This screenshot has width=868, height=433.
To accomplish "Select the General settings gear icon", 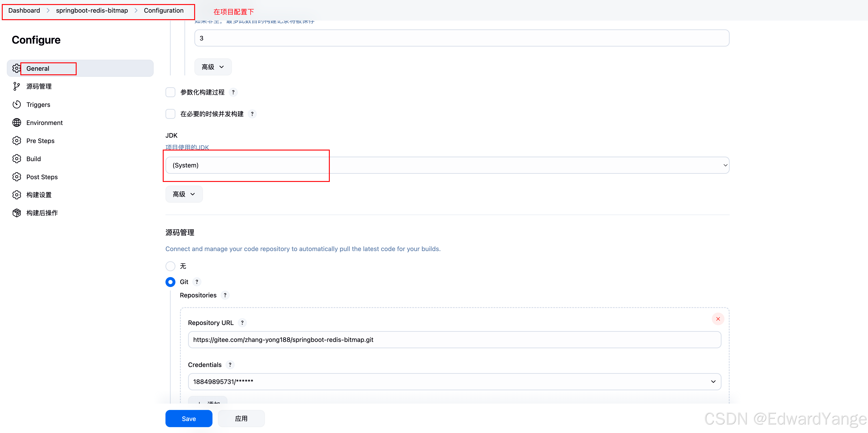I will click(x=17, y=68).
